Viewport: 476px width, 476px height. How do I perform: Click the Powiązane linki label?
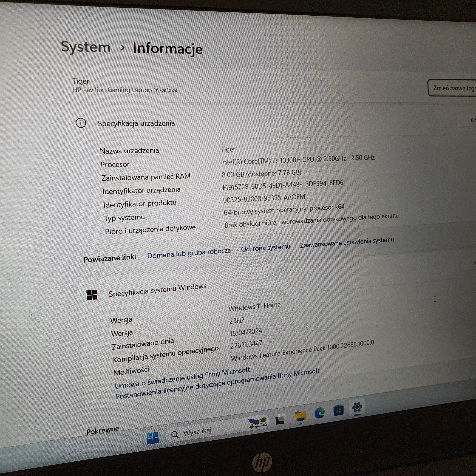click(x=110, y=258)
